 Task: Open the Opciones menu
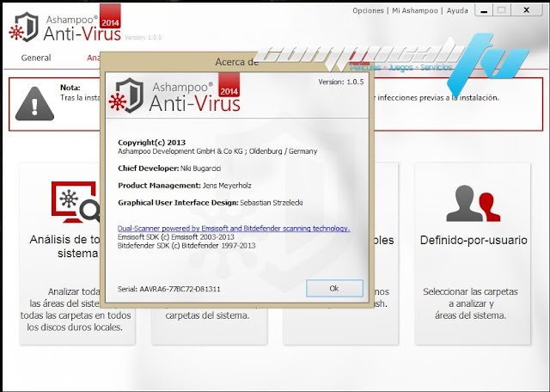tap(368, 10)
